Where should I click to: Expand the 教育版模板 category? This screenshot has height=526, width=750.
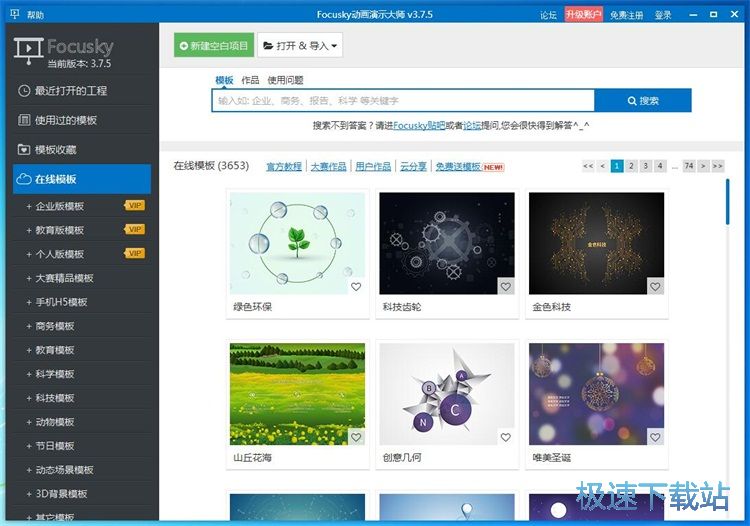[x=29, y=230]
